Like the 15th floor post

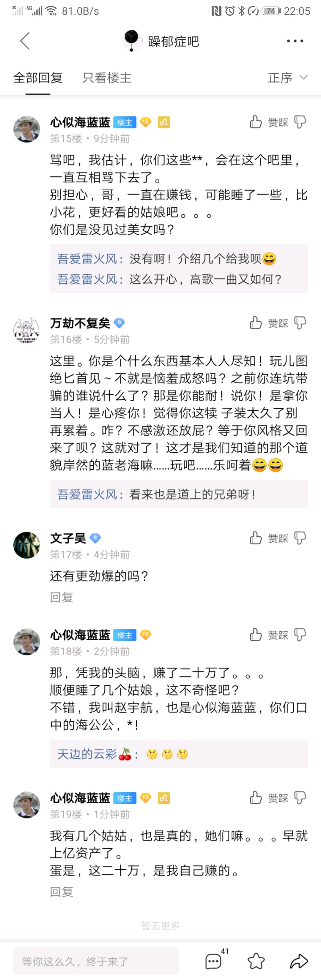coord(256,122)
